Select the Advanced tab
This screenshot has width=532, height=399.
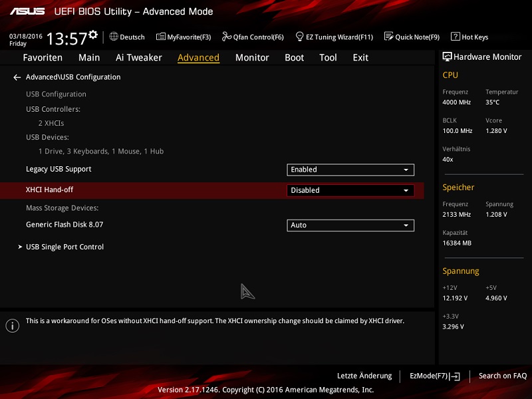pos(198,58)
